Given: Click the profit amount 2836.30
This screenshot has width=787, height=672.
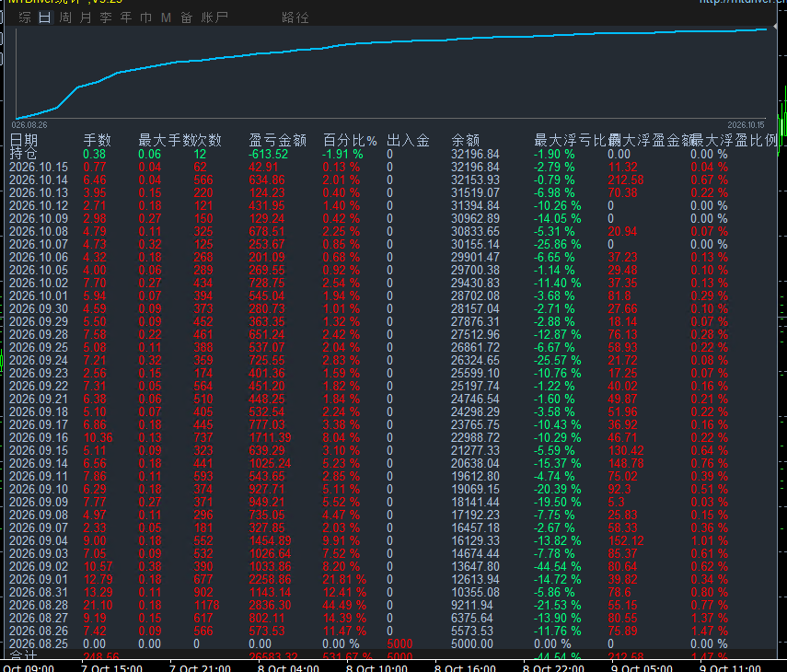Looking at the screenshot, I should 270,605.
